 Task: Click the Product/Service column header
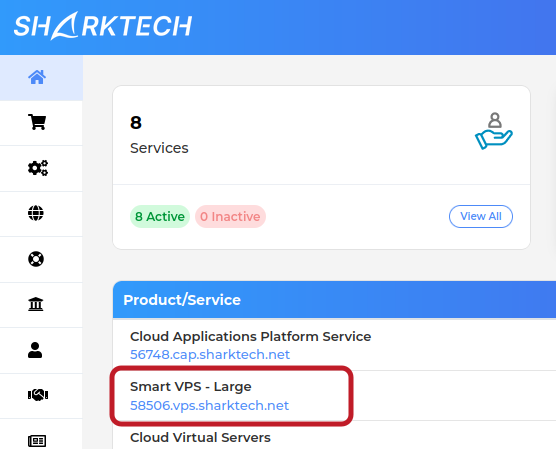click(x=182, y=300)
